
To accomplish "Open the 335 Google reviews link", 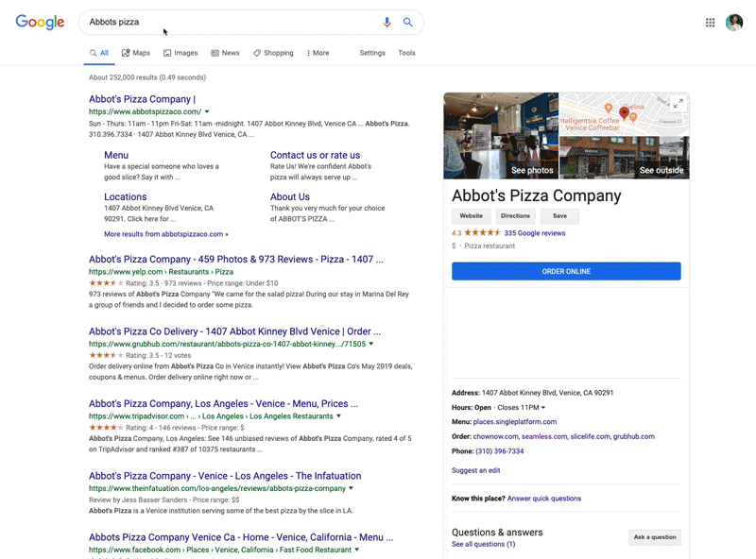I will coord(535,232).
